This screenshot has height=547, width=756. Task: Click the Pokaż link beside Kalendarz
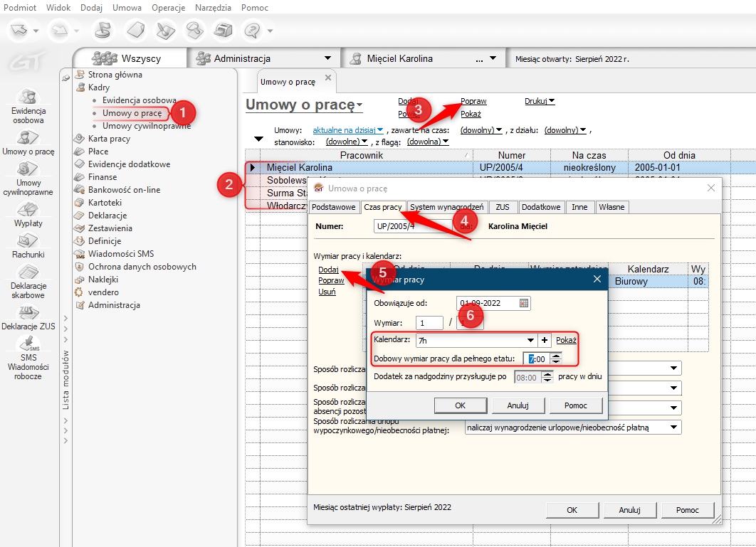click(x=566, y=341)
